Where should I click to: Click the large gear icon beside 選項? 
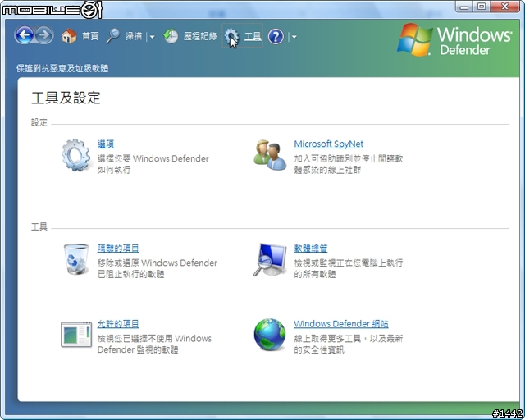76,155
